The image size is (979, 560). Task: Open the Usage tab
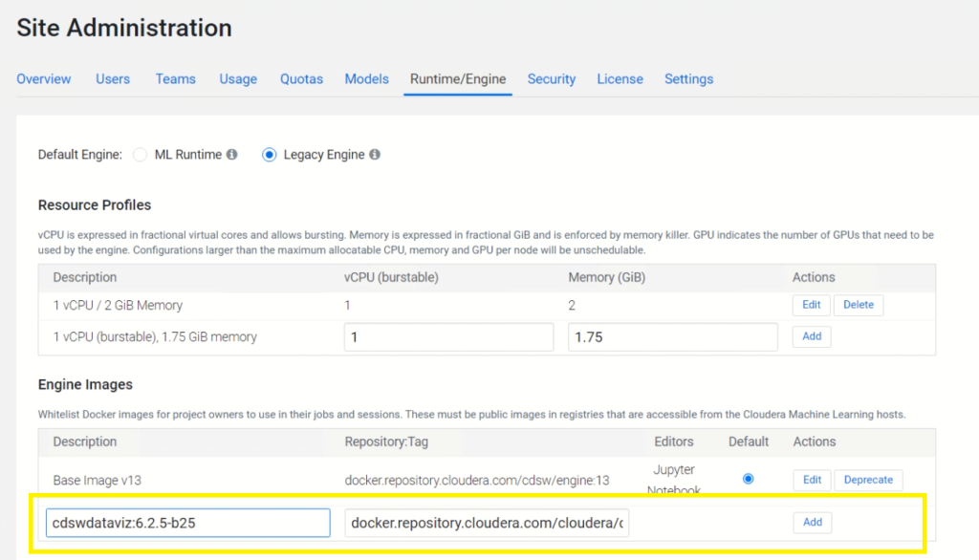pos(238,79)
